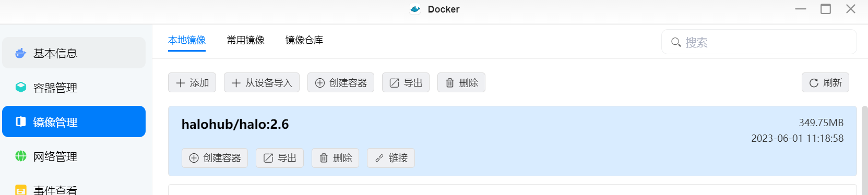Go to 网络管理 network management
Image resolution: width=868 pixels, height=195 pixels.
[74, 156]
